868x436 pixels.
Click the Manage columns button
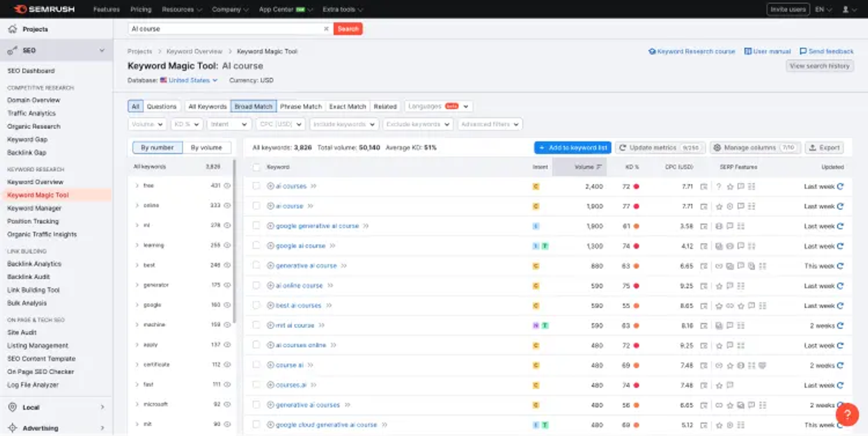click(x=755, y=148)
